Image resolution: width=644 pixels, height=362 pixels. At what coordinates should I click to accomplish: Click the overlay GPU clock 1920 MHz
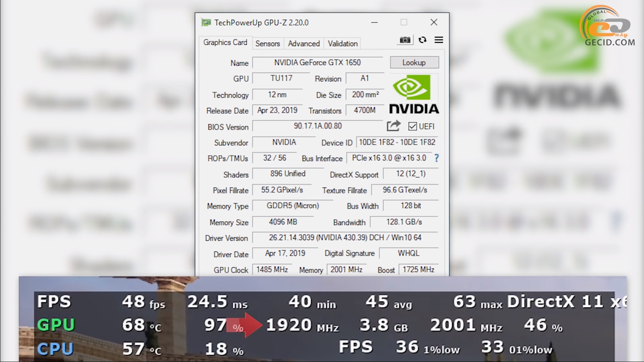302,325
